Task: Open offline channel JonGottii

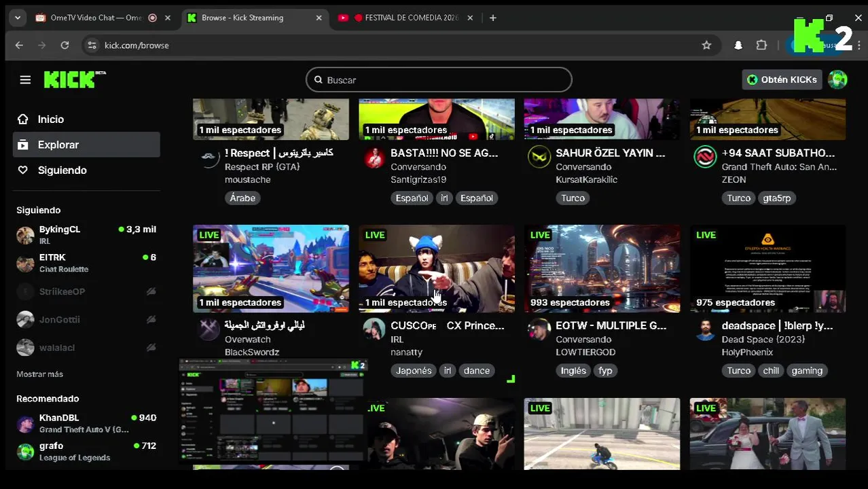Action: point(86,319)
